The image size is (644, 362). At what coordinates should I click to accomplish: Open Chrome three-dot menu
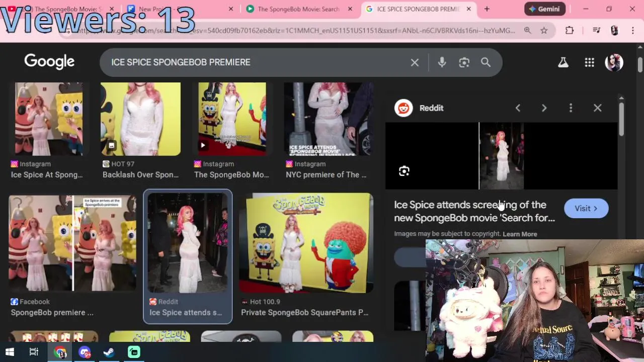[x=633, y=31]
